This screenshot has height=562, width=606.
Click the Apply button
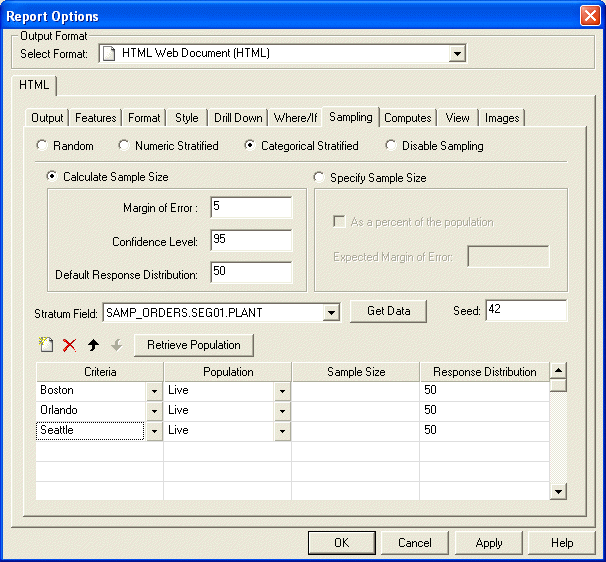tap(489, 543)
